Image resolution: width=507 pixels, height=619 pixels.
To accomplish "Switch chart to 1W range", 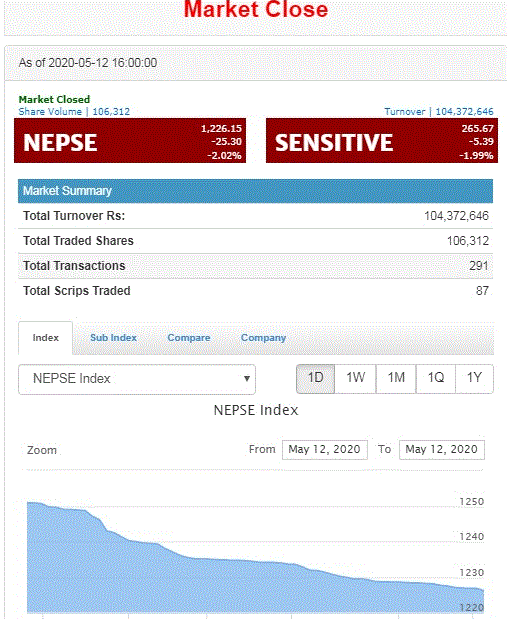I will 355,378.
